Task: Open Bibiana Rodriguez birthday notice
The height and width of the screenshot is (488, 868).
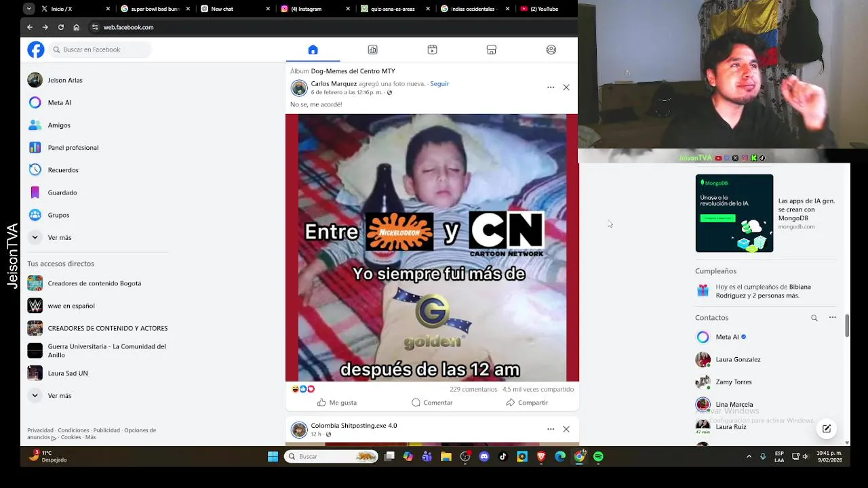Action: coord(766,291)
